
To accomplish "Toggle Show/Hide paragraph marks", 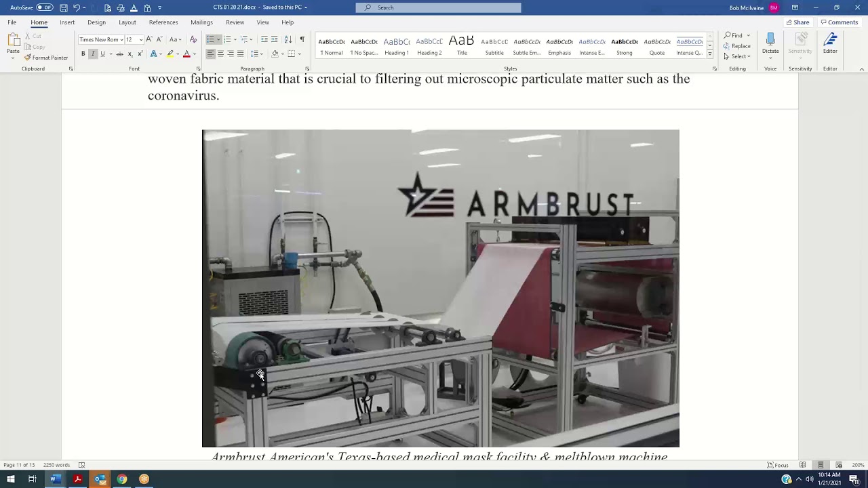I will (x=302, y=39).
